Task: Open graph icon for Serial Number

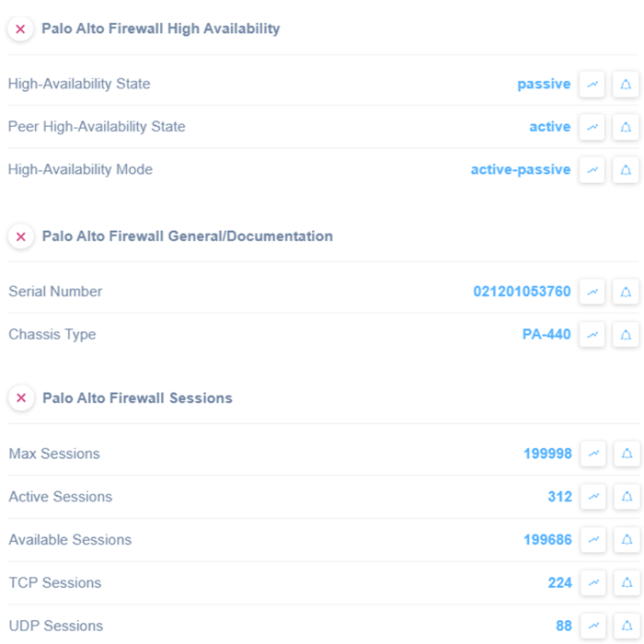Action: [592, 292]
